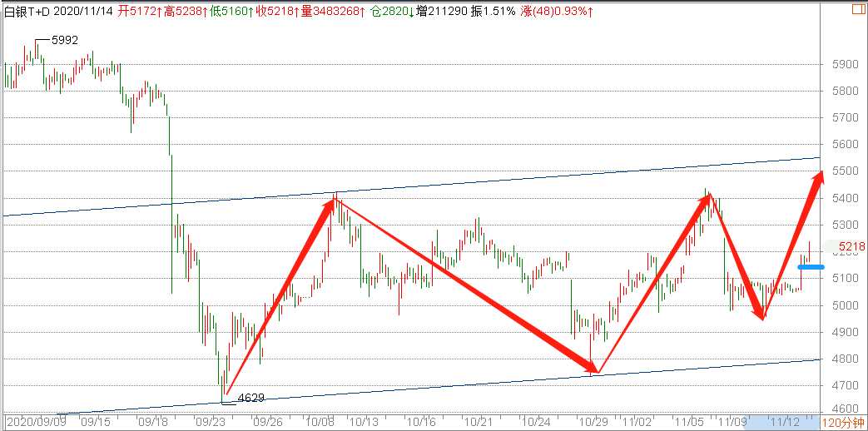Click the position value 仓2820

pyautogui.click(x=391, y=12)
